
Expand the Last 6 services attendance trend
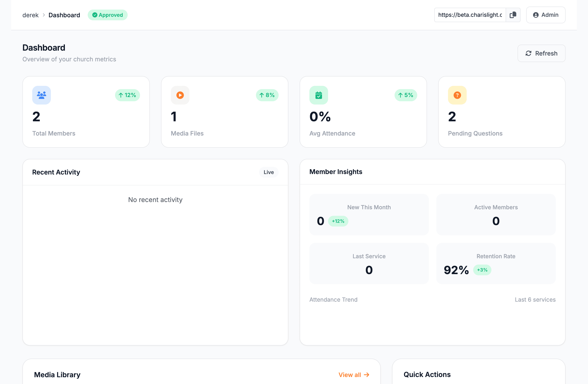535,300
